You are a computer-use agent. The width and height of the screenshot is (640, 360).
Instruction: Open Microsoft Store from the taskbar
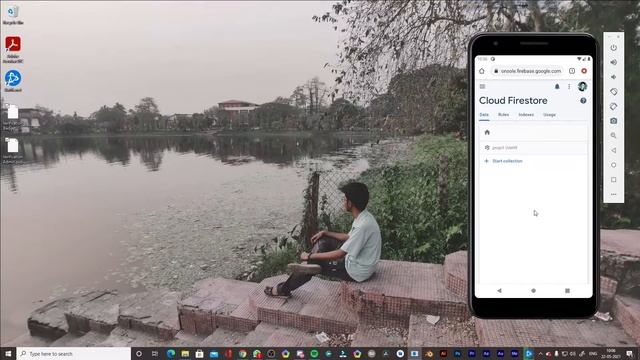pyautogui.click(x=200, y=353)
